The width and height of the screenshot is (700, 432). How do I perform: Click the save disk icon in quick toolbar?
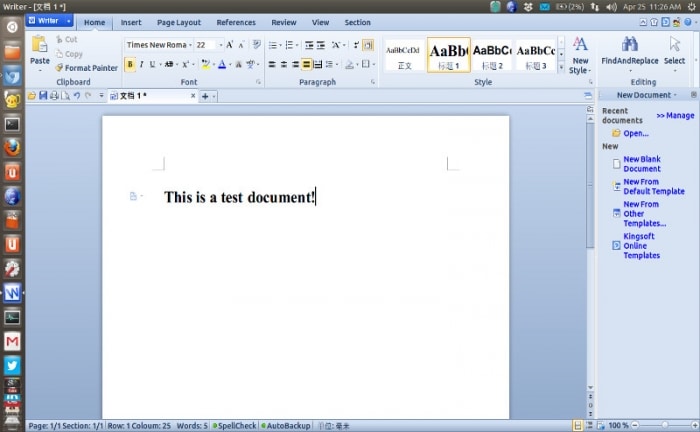click(x=43, y=96)
